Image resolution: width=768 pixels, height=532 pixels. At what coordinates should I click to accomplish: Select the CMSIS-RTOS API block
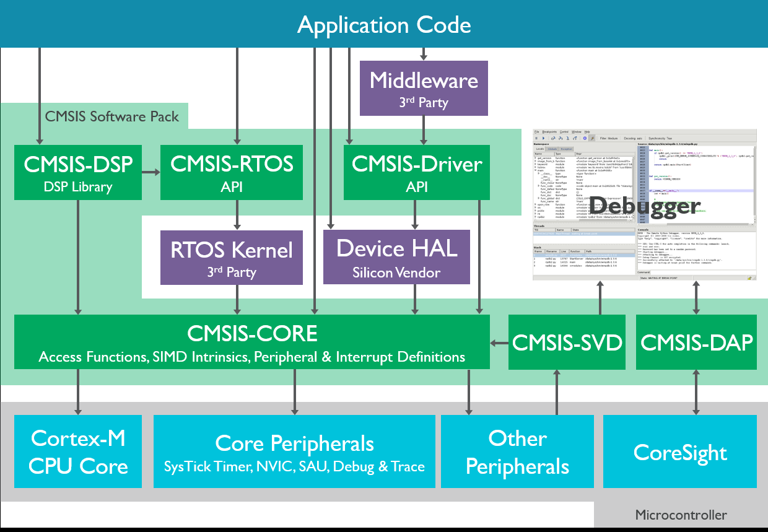pyautogui.click(x=232, y=172)
